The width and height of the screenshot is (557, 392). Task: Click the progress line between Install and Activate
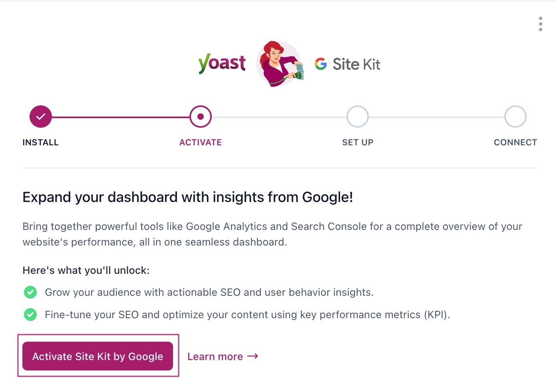[x=120, y=117]
